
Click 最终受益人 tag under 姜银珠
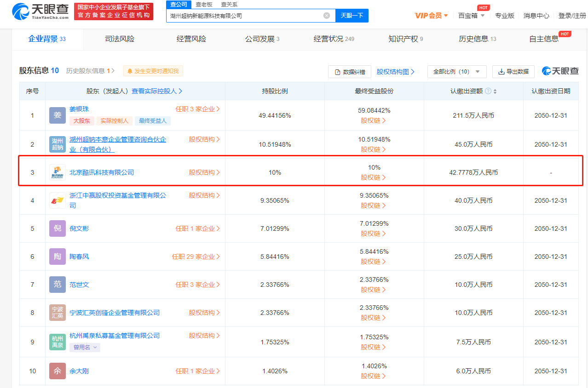tap(153, 121)
